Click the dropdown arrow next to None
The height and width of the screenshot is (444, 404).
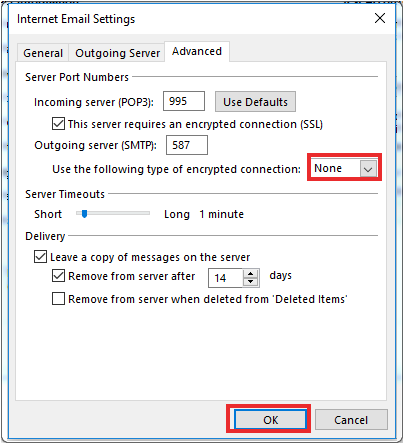(368, 169)
